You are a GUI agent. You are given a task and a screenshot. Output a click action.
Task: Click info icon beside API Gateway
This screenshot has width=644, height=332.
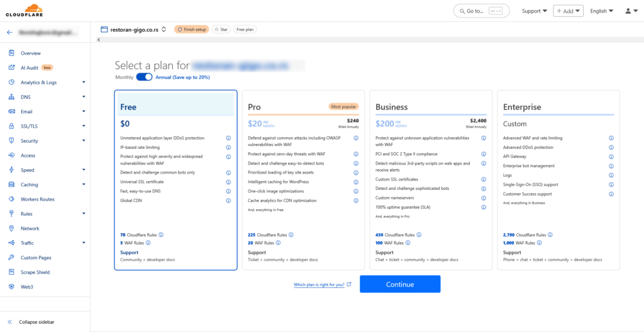coord(611,157)
